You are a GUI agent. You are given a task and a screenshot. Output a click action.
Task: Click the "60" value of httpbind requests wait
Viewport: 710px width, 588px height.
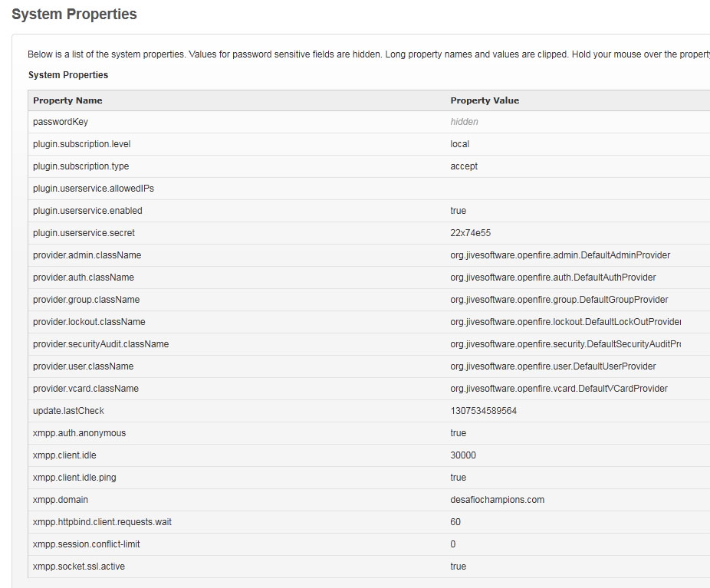(x=455, y=521)
